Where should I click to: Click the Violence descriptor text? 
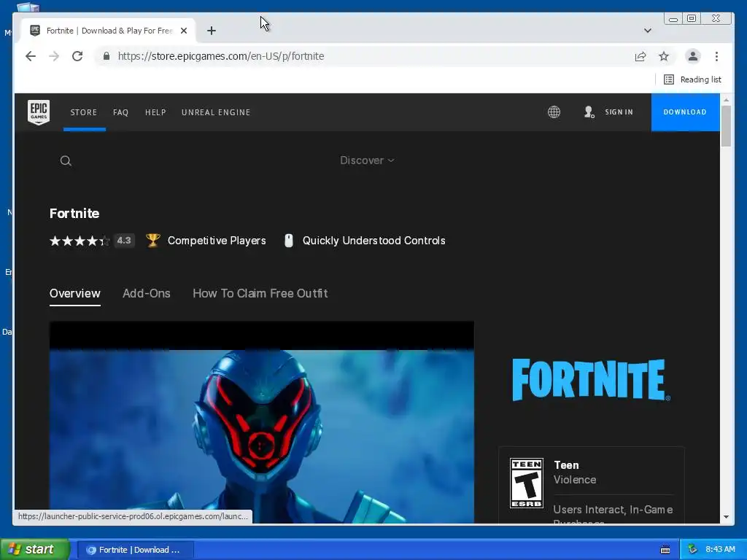click(575, 480)
